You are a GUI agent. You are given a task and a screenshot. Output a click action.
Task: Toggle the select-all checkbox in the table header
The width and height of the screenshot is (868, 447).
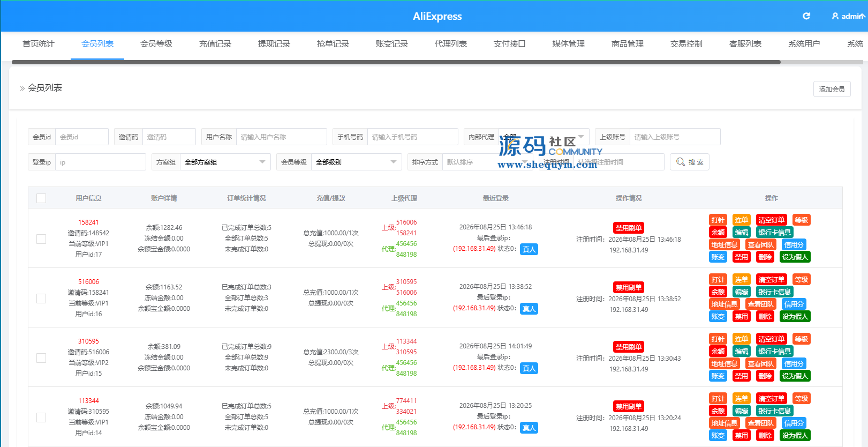[x=41, y=198]
